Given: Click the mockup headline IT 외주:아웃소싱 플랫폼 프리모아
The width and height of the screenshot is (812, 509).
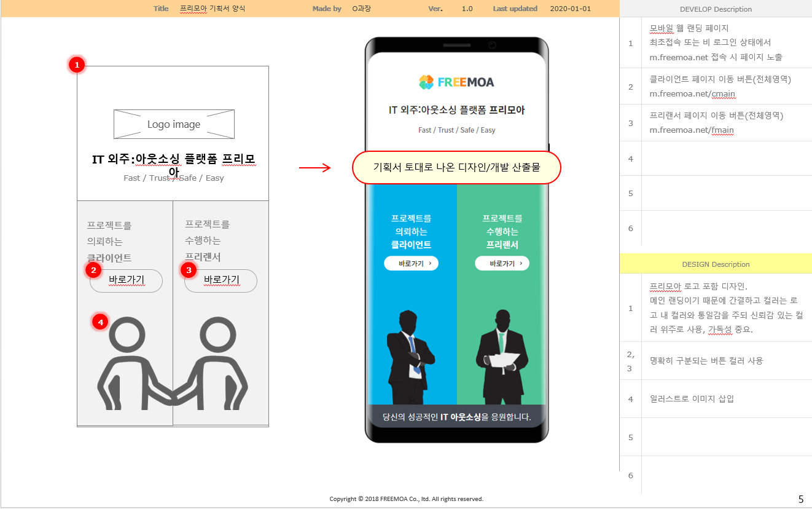Looking at the screenshot, I should [456, 110].
